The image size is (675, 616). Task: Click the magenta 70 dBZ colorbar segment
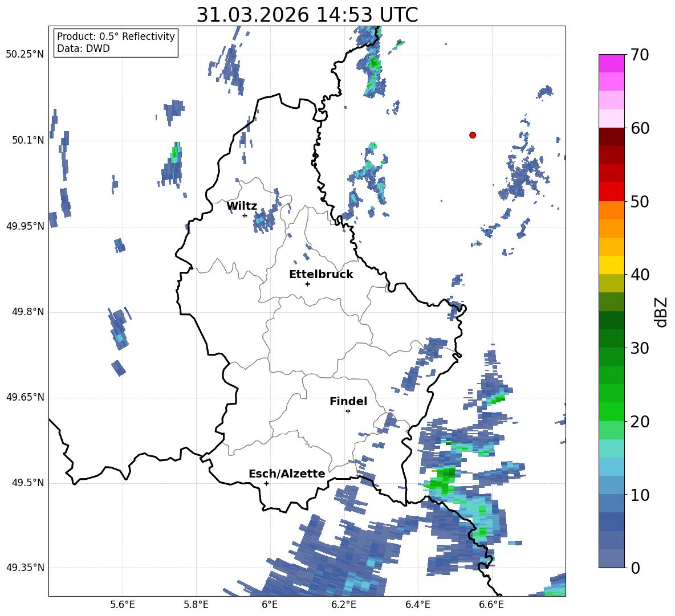click(x=611, y=63)
